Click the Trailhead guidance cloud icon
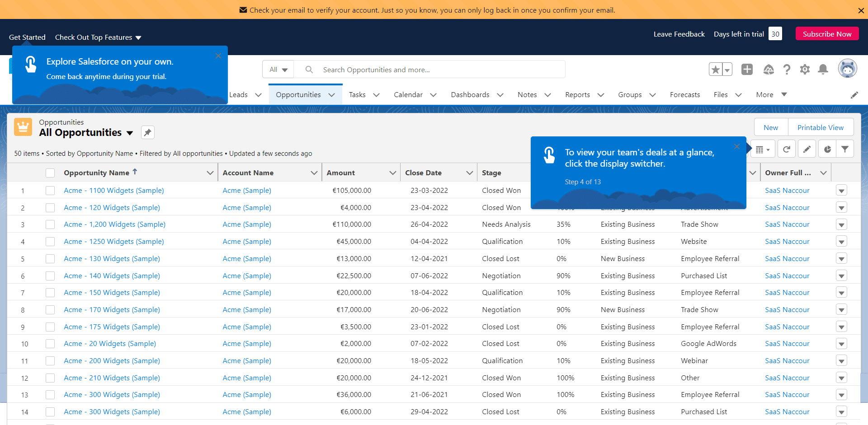The image size is (868, 425). [769, 69]
